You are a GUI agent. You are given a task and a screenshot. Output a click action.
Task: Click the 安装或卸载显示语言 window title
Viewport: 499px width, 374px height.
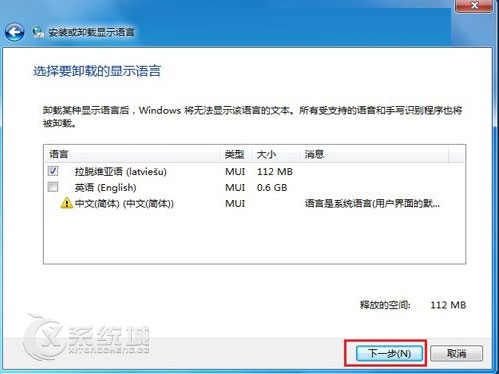coord(91,32)
